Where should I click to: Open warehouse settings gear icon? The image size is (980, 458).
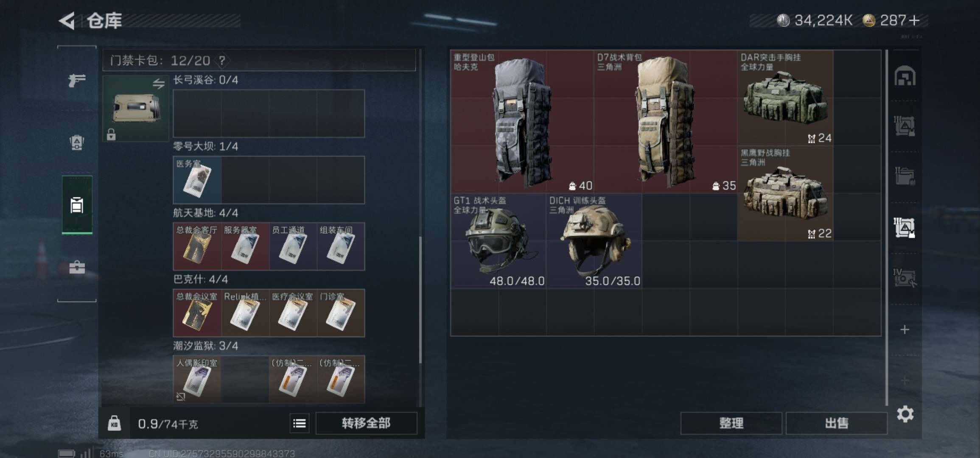tap(905, 414)
